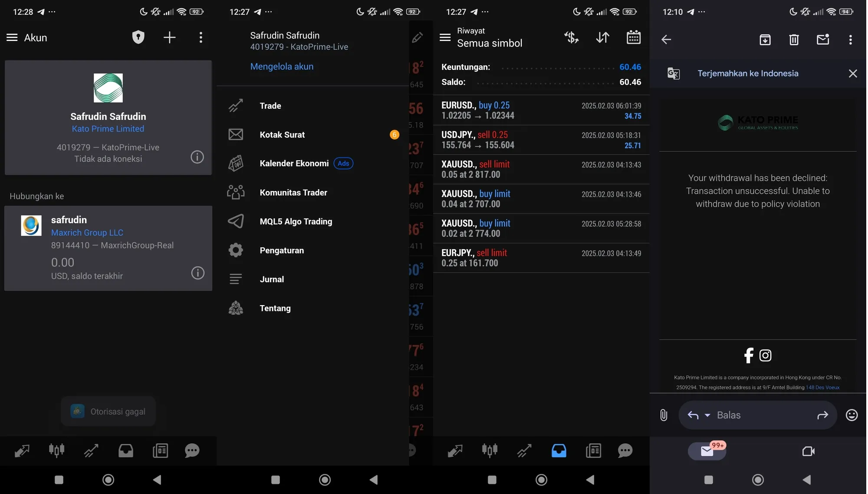Open the quotes tab on the Akun screen
The width and height of the screenshot is (868, 494).
(x=22, y=451)
